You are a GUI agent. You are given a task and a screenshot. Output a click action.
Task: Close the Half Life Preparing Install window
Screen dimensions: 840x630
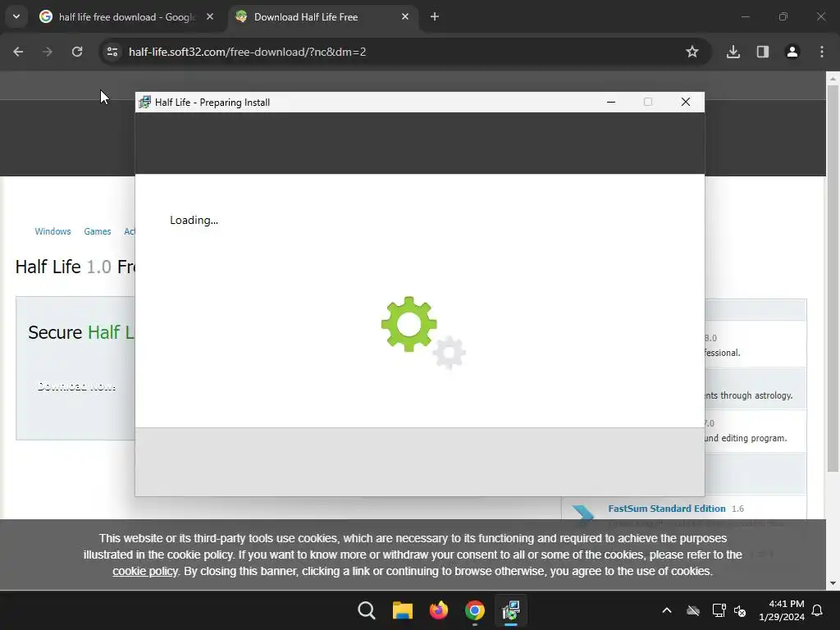coord(686,102)
